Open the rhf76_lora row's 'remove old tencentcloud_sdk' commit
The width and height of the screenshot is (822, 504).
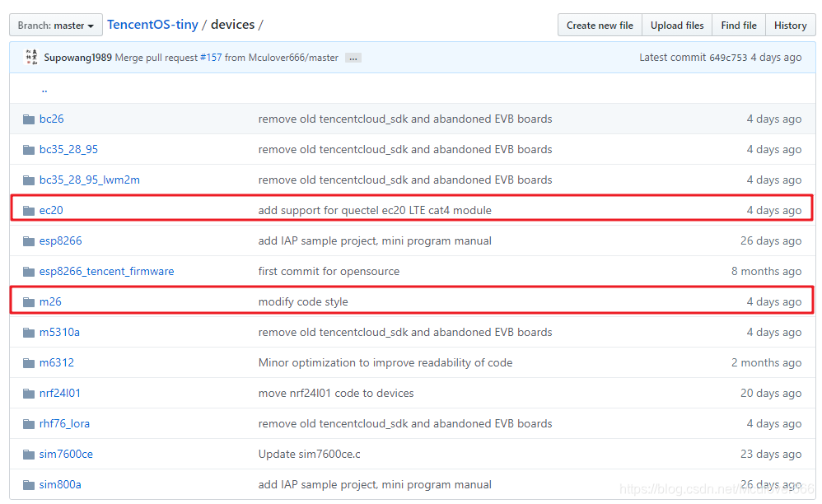point(405,423)
